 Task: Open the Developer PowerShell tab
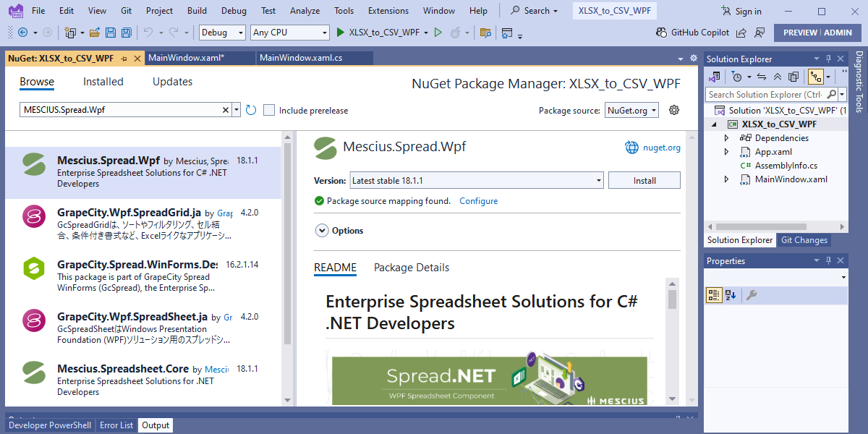coord(50,425)
